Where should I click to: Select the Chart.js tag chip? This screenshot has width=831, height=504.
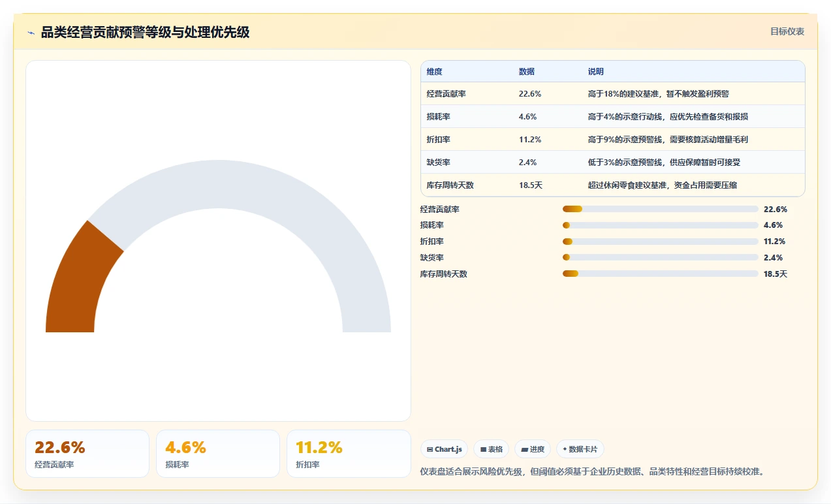click(x=445, y=449)
